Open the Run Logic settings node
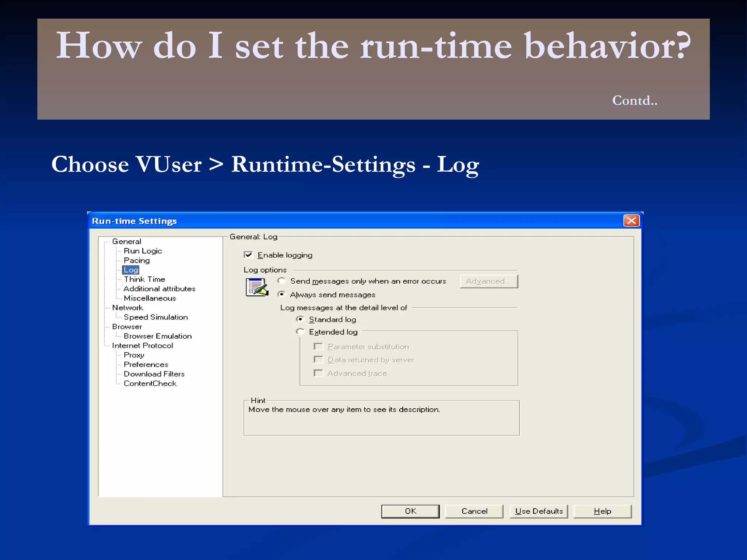Viewport: 747px width, 560px height. point(143,251)
